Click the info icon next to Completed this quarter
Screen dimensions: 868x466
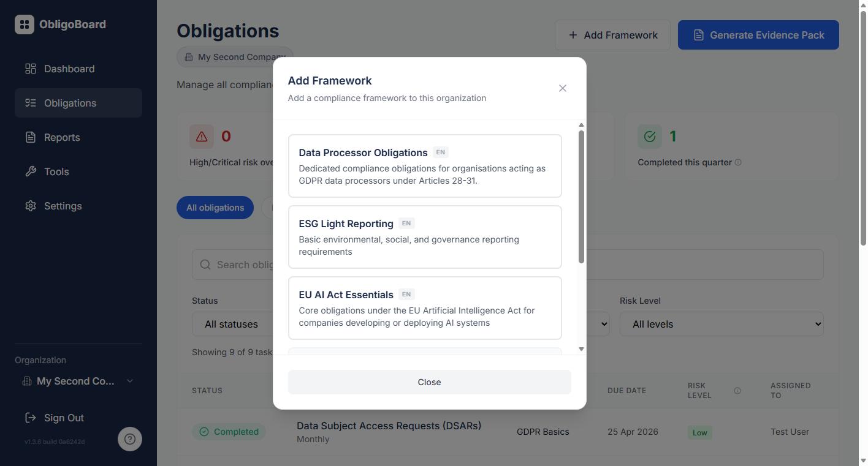738,162
